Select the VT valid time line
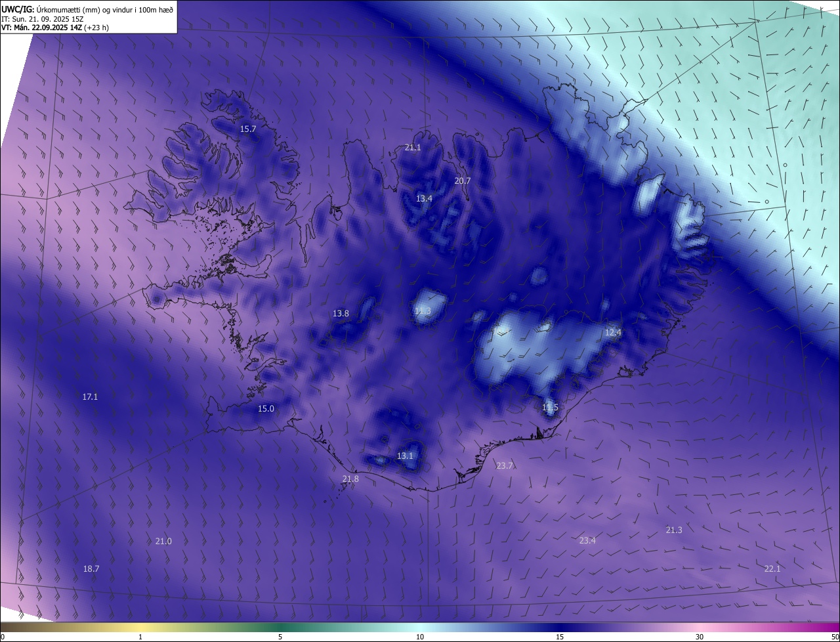Viewport: 840px width, 642px height. pos(55,28)
